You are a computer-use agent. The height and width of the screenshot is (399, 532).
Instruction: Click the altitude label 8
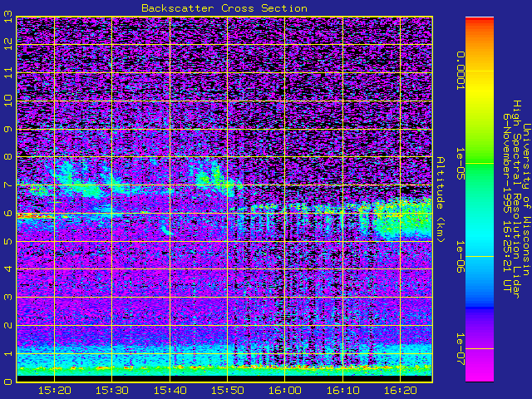tap(8, 157)
